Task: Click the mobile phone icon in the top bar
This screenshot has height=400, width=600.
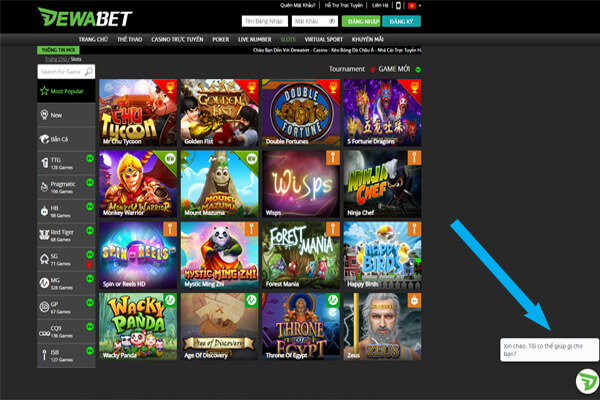Action: (398, 5)
